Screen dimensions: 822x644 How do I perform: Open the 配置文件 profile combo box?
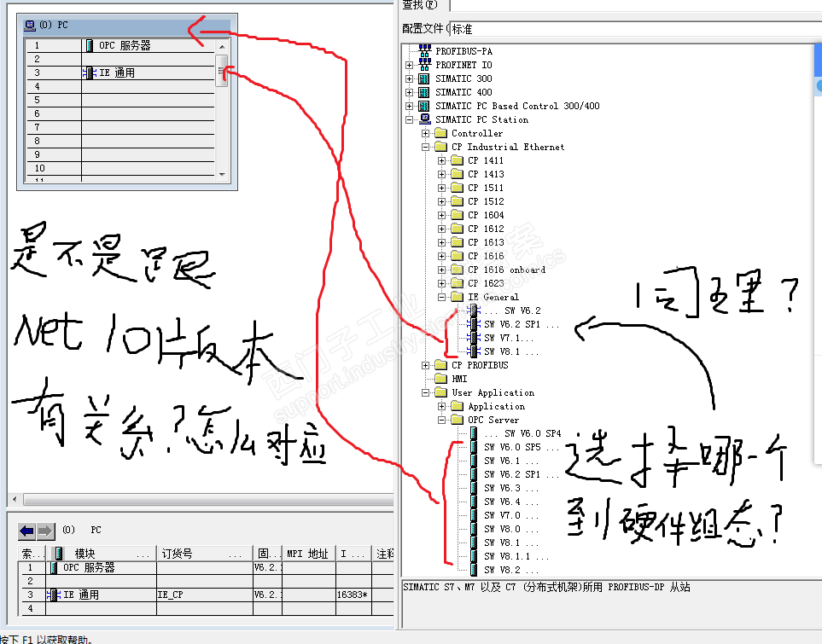click(x=635, y=29)
